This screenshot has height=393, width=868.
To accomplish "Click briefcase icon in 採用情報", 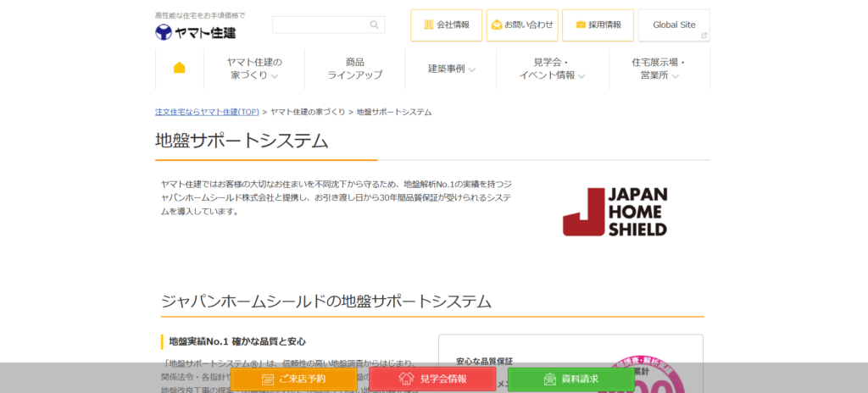I will pyautogui.click(x=581, y=25).
